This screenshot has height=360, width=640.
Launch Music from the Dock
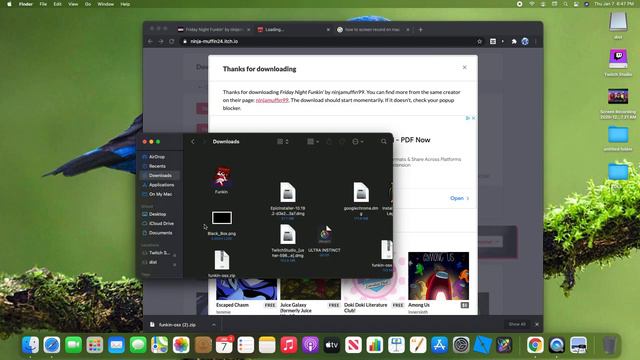[x=289, y=345]
